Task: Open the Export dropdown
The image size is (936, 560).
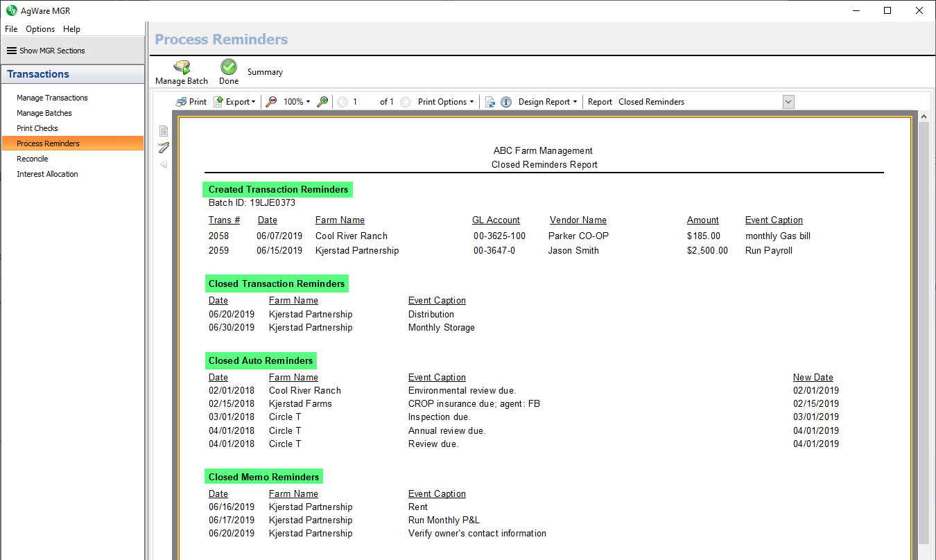Action: point(235,102)
